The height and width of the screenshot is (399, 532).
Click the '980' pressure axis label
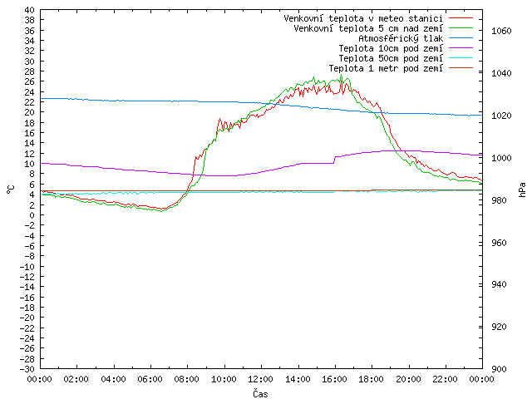(x=499, y=200)
